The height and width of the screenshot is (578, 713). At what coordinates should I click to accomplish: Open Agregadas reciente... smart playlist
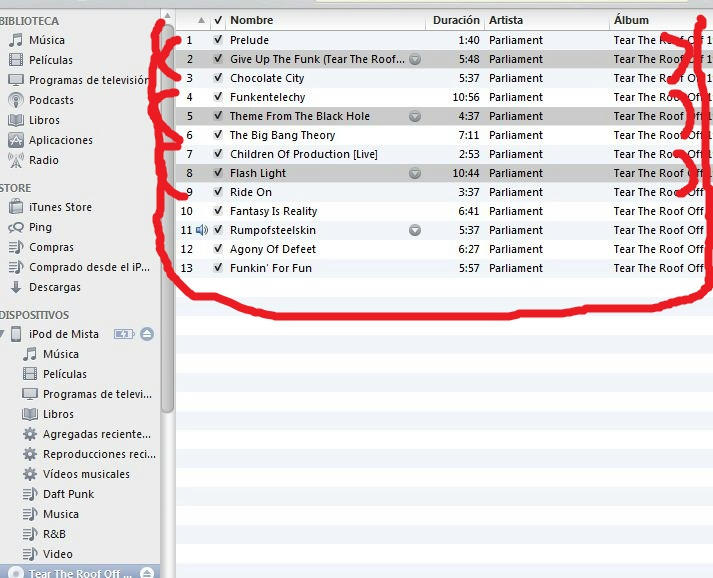pos(97,434)
